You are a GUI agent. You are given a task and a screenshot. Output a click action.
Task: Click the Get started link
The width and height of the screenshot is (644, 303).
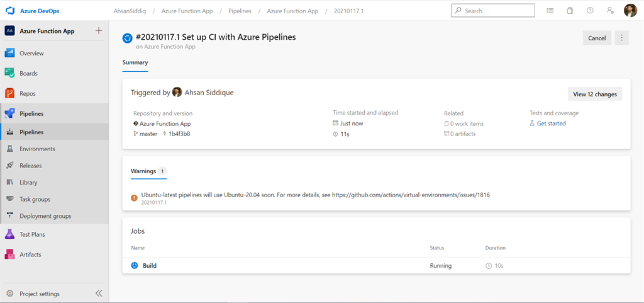(551, 123)
